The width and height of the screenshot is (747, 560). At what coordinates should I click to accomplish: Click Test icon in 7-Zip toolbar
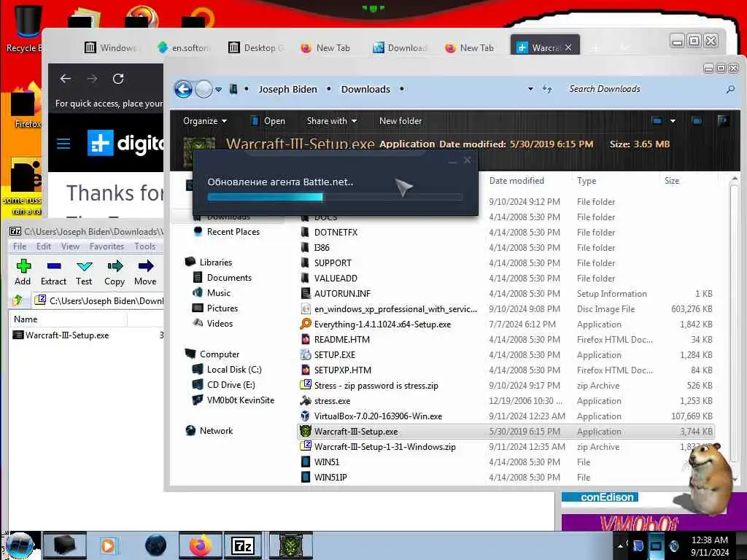[x=85, y=265]
